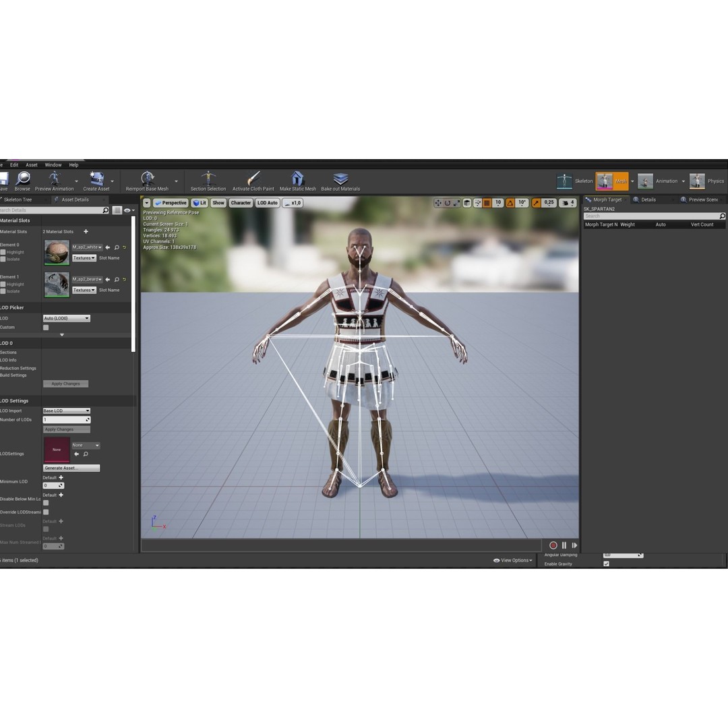Click the step forward playback button
728x728 pixels.
[574, 545]
